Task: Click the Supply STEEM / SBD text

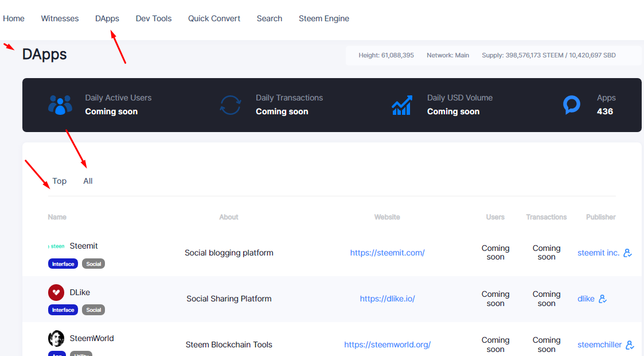Action: click(x=549, y=55)
